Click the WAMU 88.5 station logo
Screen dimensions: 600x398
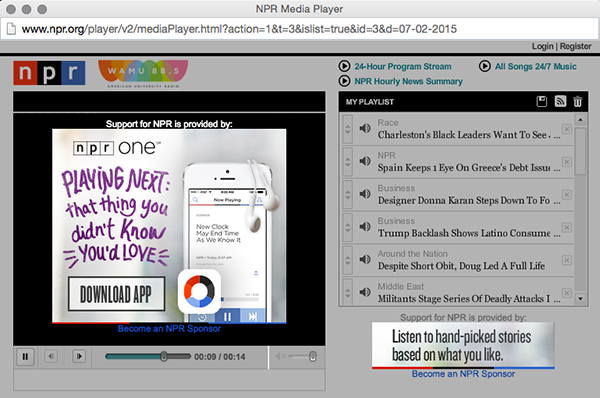click(143, 74)
